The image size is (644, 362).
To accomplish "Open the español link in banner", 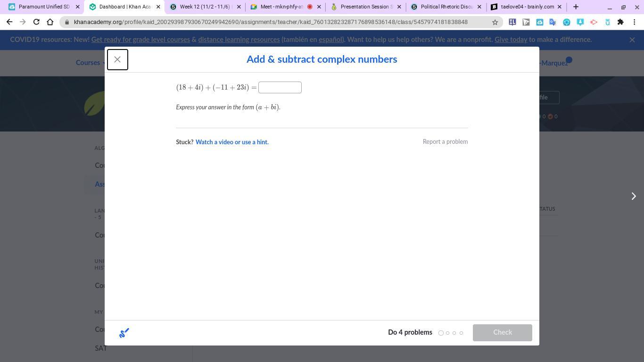I will coord(331,40).
